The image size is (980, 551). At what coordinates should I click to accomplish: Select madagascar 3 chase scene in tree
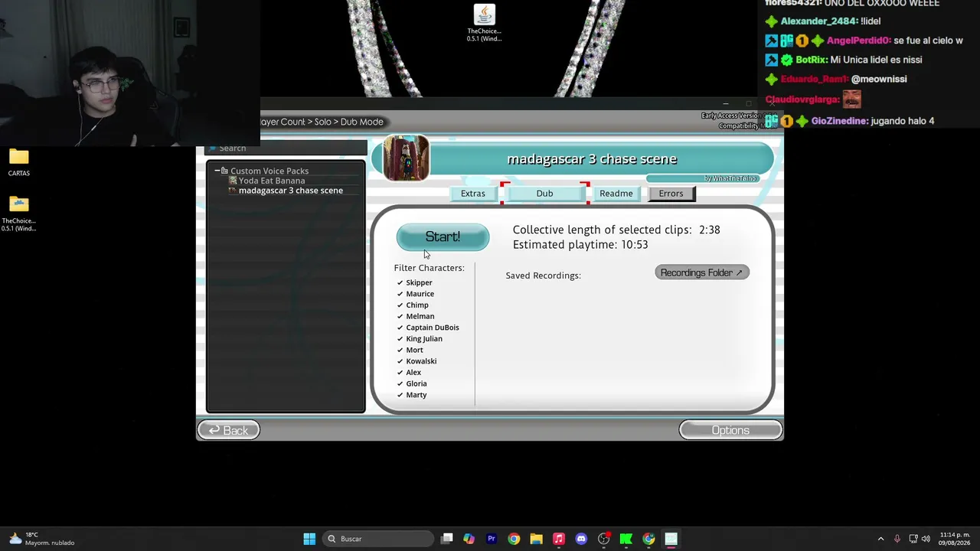291,191
